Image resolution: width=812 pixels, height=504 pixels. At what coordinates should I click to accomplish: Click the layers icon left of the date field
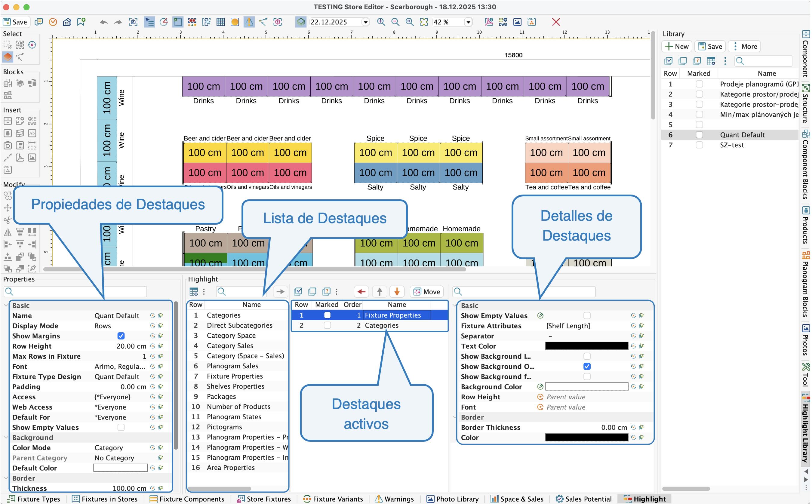(x=301, y=22)
